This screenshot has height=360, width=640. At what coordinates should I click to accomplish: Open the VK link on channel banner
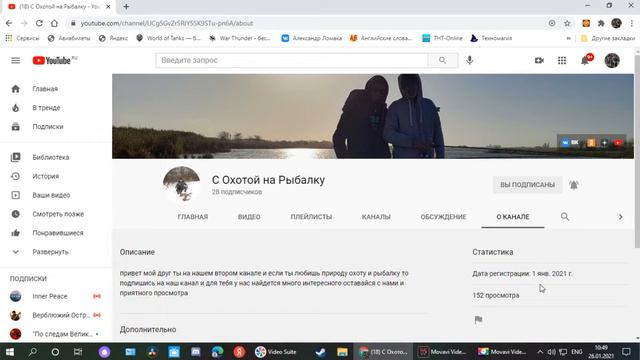571,142
